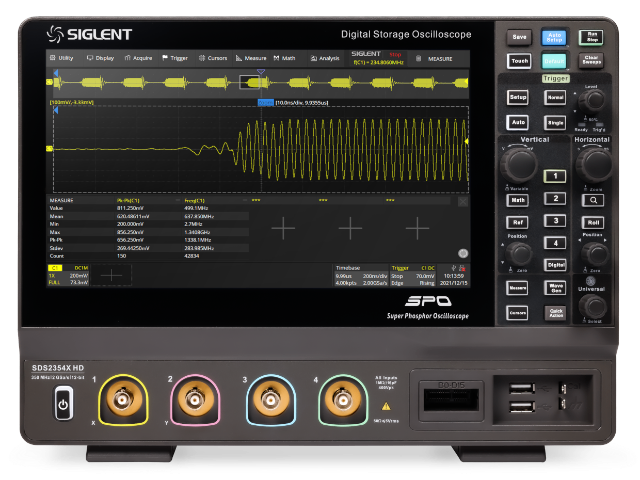This screenshot has height=480, width=640.
Task: Push the cyan Default button
Action: click(554, 61)
